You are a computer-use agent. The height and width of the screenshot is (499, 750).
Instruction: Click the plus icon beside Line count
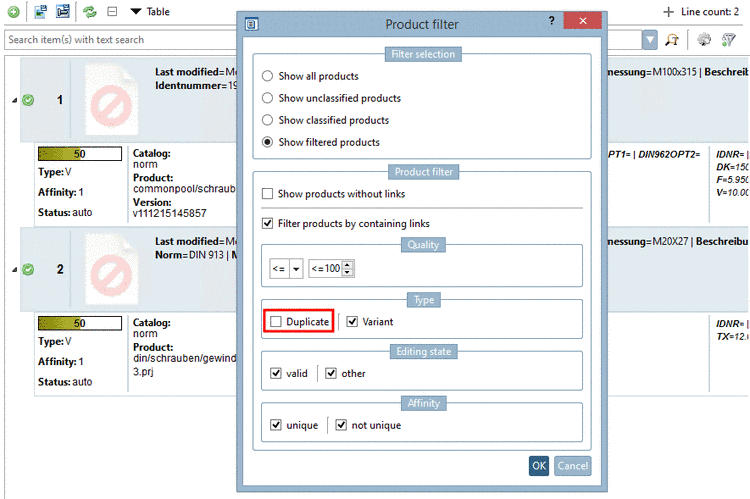tap(668, 11)
